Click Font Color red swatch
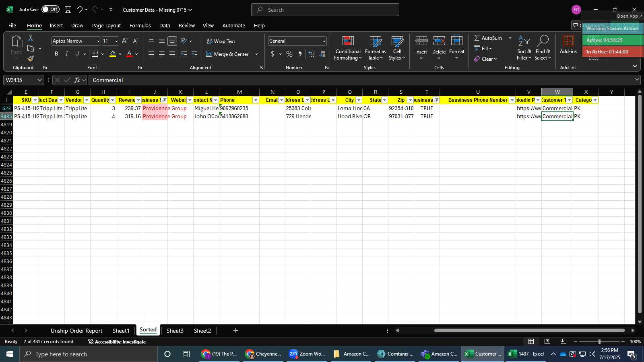The width and height of the screenshot is (644, 362). (129, 54)
